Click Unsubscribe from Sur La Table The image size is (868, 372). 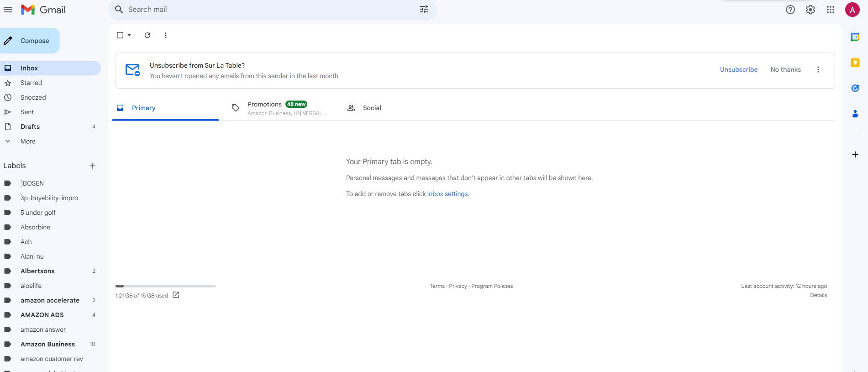[x=739, y=69]
